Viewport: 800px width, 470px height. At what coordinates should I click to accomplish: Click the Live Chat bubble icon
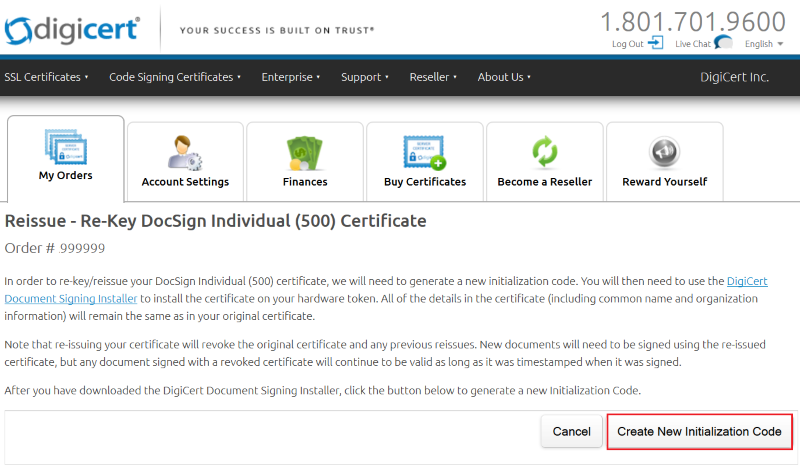[x=724, y=43]
